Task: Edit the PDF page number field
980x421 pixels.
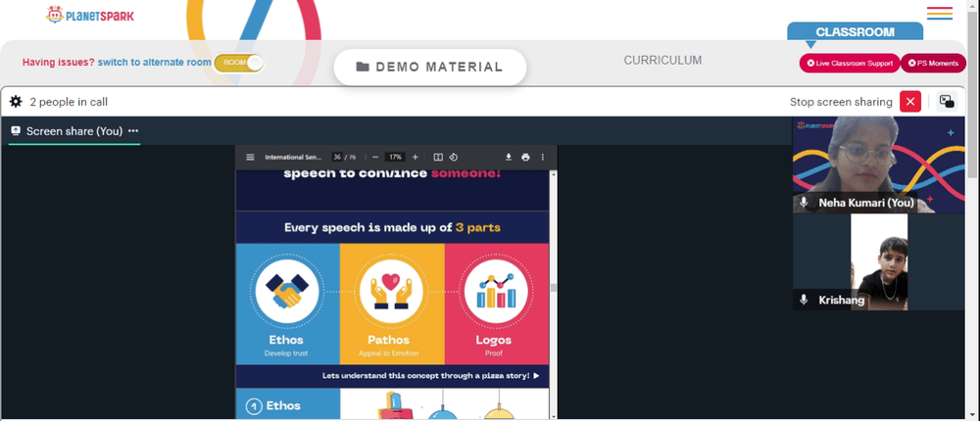Action: (337, 158)
